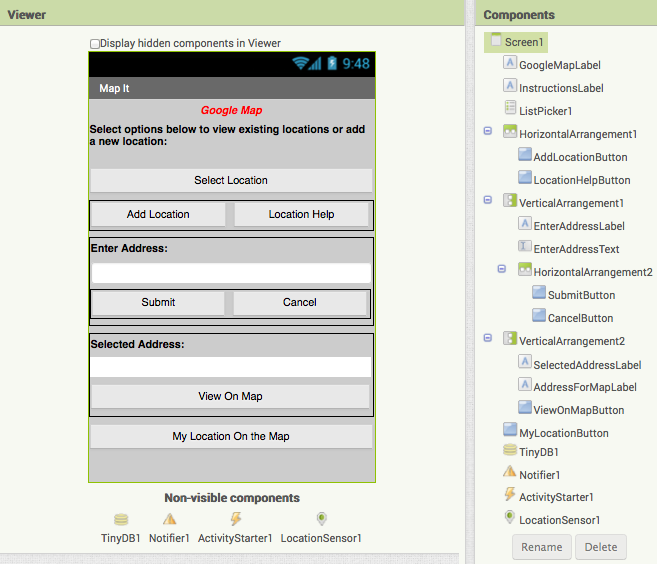Click ActivityStarter1 icon under Non-visible components
The height and width of the screenshot is (564, 657).
tap(236, 519)
